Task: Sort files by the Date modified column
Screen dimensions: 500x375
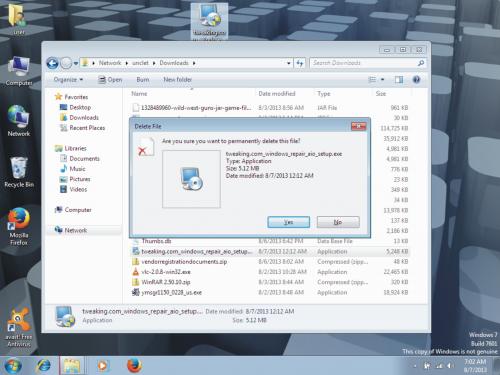Action: pyautogui.click(x=277, y=94)
